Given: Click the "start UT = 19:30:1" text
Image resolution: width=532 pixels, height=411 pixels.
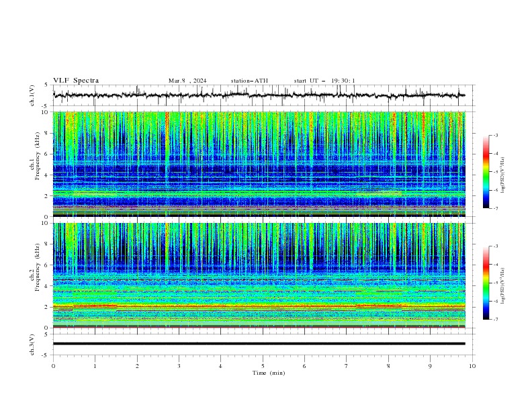Looking at the screenshot, I should [x=324, y=81].
